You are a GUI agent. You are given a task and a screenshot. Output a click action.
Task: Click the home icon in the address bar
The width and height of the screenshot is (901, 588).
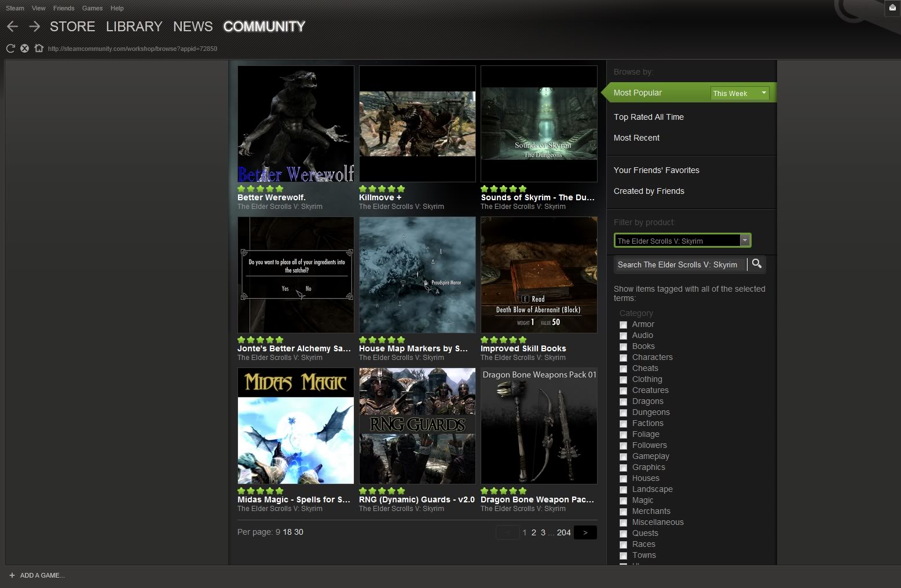39,48
